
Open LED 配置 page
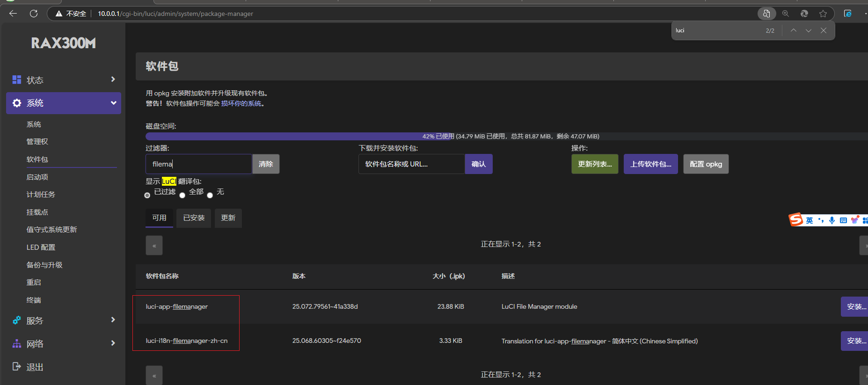pyautogui.click(x=41, y=247)
